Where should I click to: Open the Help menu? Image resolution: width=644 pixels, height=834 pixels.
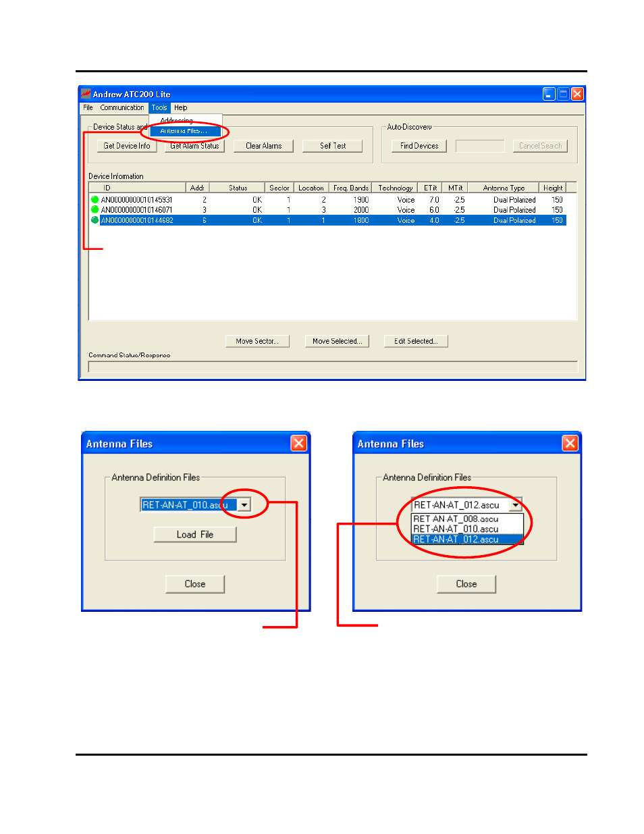pos(180,107)
